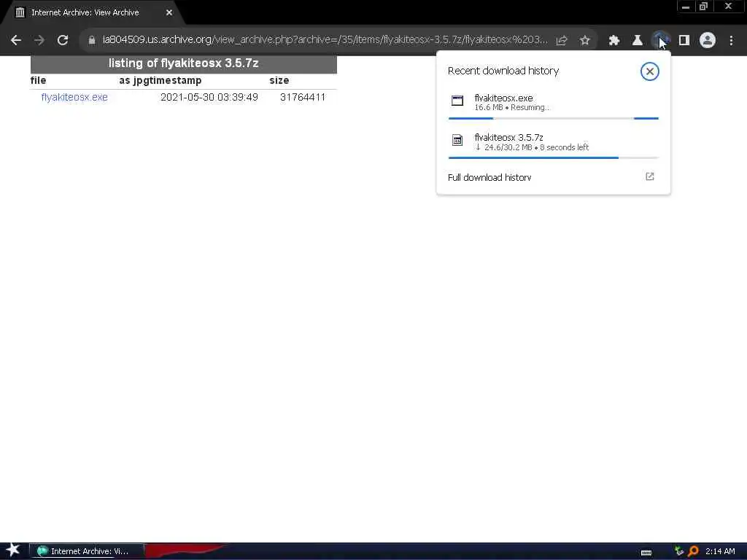Click the 7z archive file icon in downloads
Image resolution: width=747 pixels, height=560 pixels.
[x=457, y=140]
